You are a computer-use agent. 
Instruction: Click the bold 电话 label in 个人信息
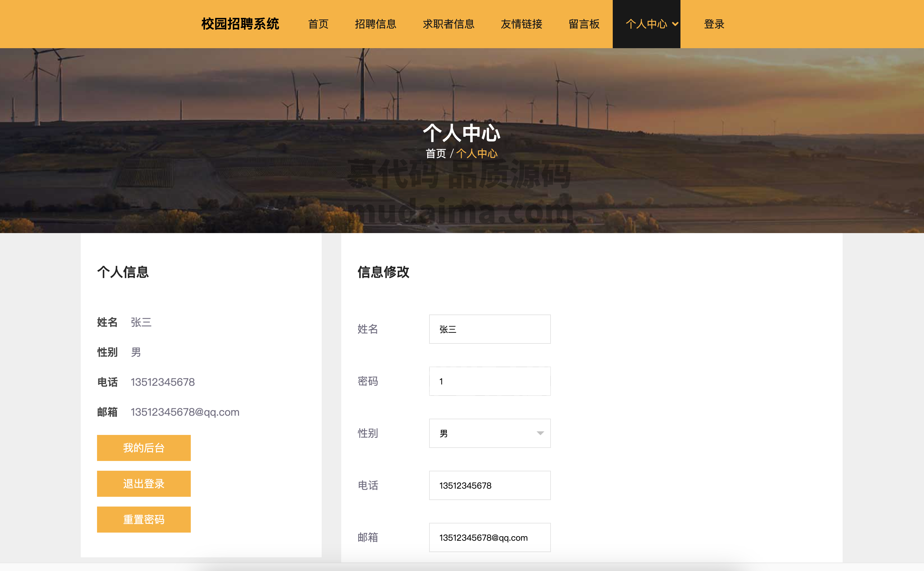[107, 382]
